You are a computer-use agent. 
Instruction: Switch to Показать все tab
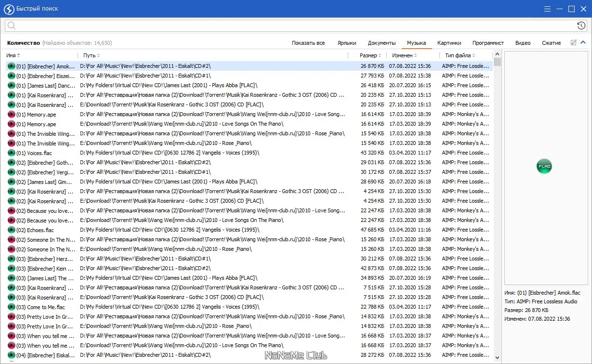[308, 43]
